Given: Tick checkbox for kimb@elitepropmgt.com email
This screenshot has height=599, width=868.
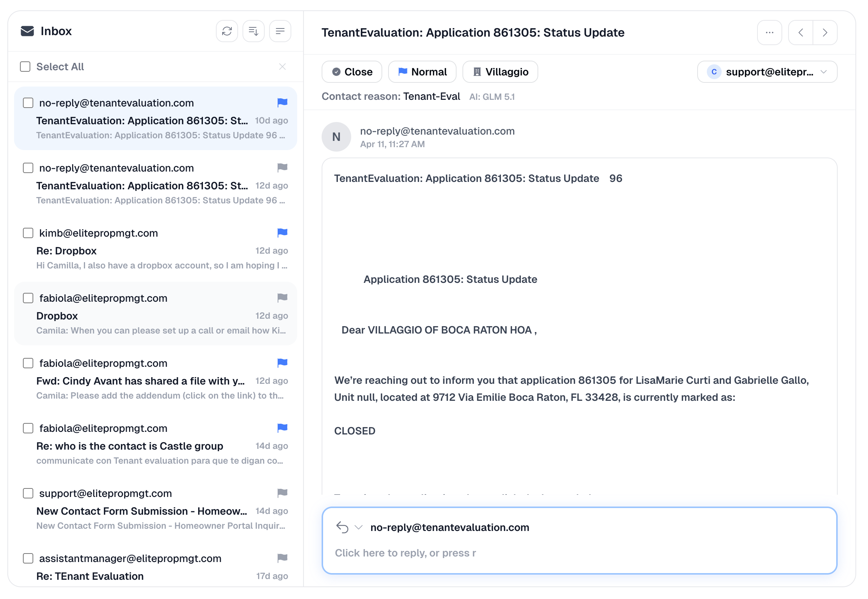Looking at the screenshot, I should [x=28, y=233].
